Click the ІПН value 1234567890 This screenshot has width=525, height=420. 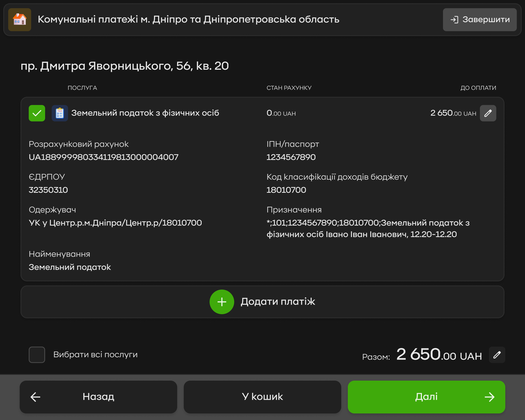[291, 157]
